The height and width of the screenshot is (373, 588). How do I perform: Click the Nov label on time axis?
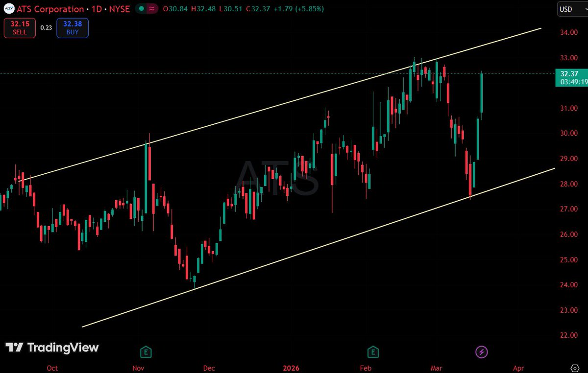tap(139, 368)
